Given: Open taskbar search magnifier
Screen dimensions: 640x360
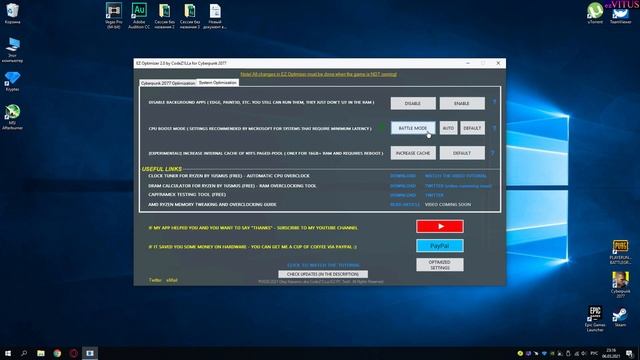Looking at the screenshot, I should point(24,353).
